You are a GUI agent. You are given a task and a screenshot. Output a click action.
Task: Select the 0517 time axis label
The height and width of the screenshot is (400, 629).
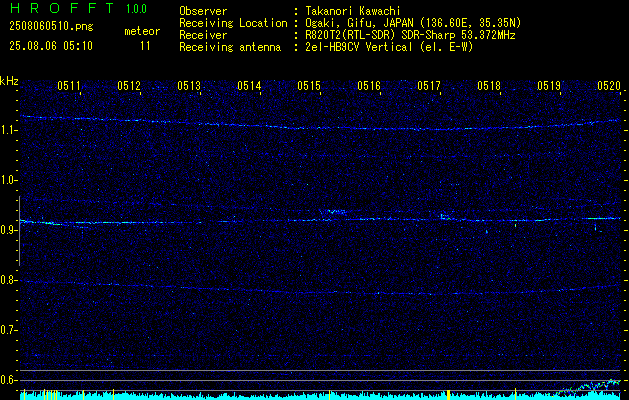[429, 85]
